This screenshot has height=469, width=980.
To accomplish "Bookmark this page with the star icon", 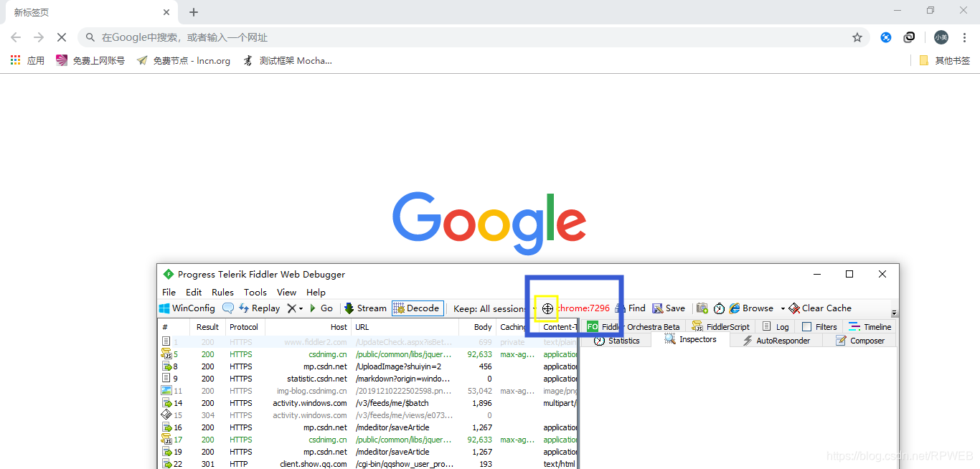I will click(x=857, y=37).
